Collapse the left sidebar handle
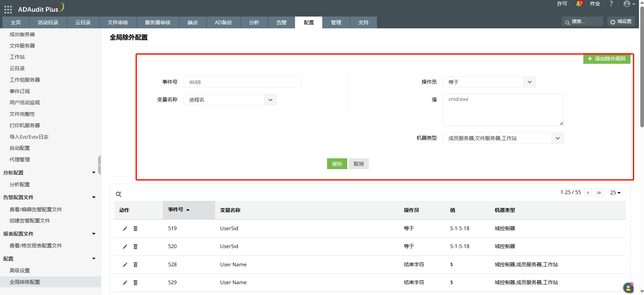Image resolution: width=644 pixels, height=295 pixels. pos(99,165)
